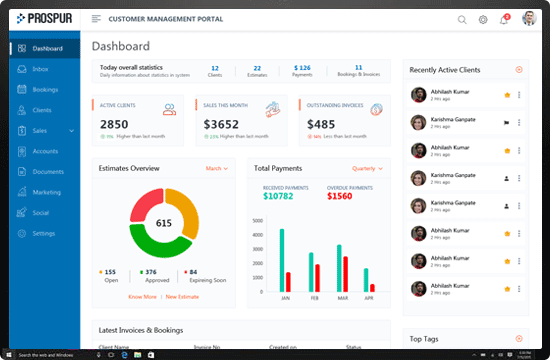The width and height of the screenshot is (550, 360).
Task: Click the 84 Expiring Soon legend item
Action: click(x=205, y=276)
